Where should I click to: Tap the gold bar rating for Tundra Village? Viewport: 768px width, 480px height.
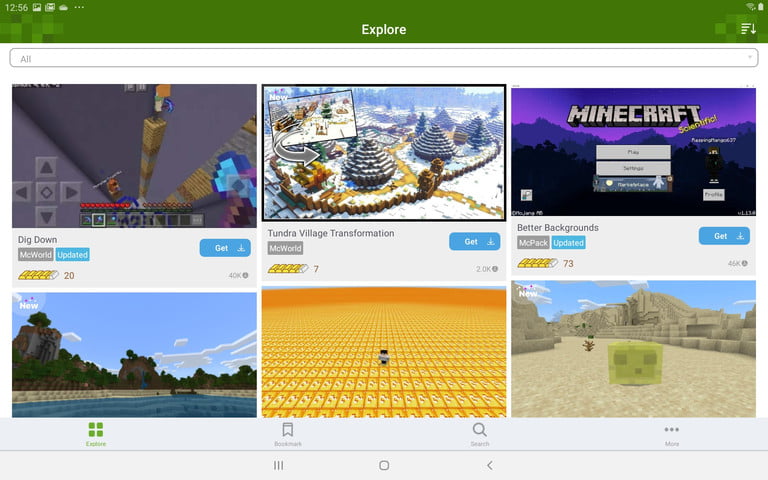click(x=288, y=269)
